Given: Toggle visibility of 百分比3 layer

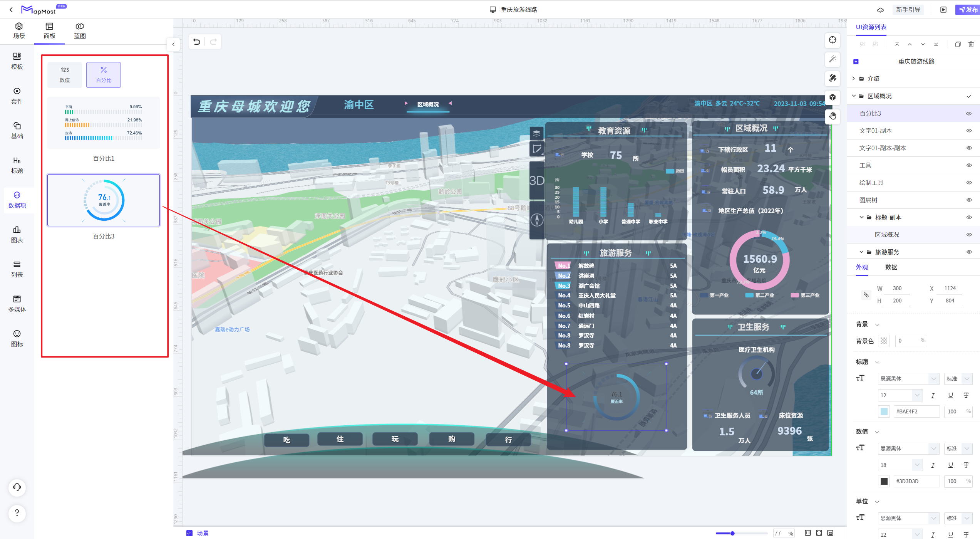Looking at the screenshot, I should click(969, 114).
